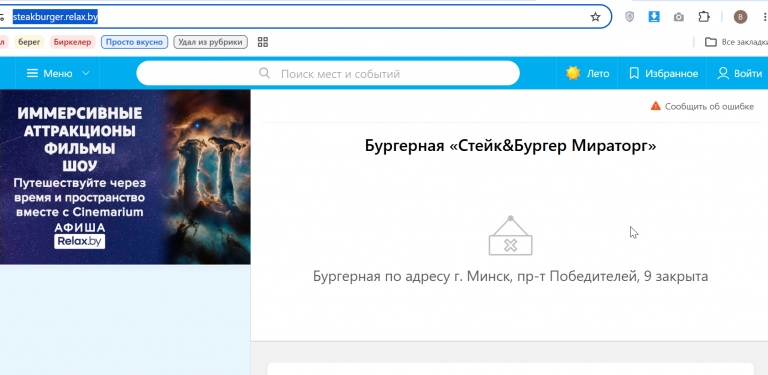Image resolution: width=768 pixels, height=375 pixels.
Task: Click the closed sign icon
Action: pos(510,235)
